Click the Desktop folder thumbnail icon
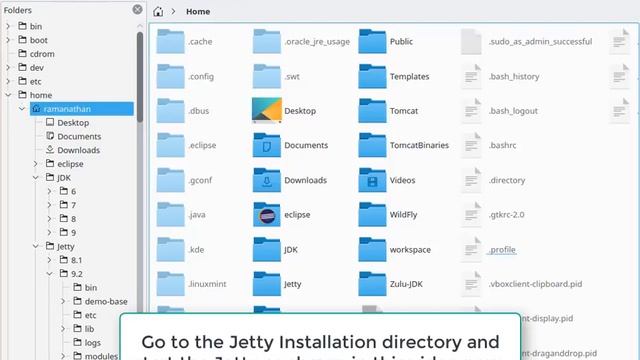The image size is (640, 360). [x=267, y=110]
